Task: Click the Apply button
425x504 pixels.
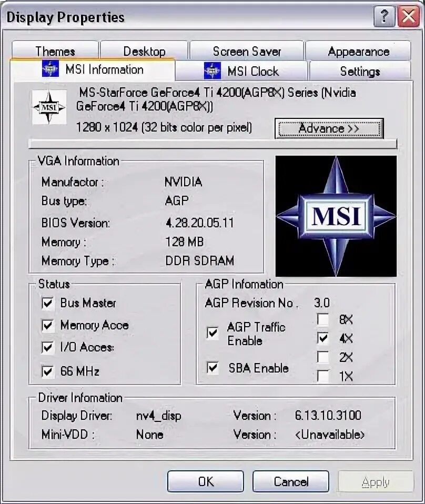Action: click(376, 481)
